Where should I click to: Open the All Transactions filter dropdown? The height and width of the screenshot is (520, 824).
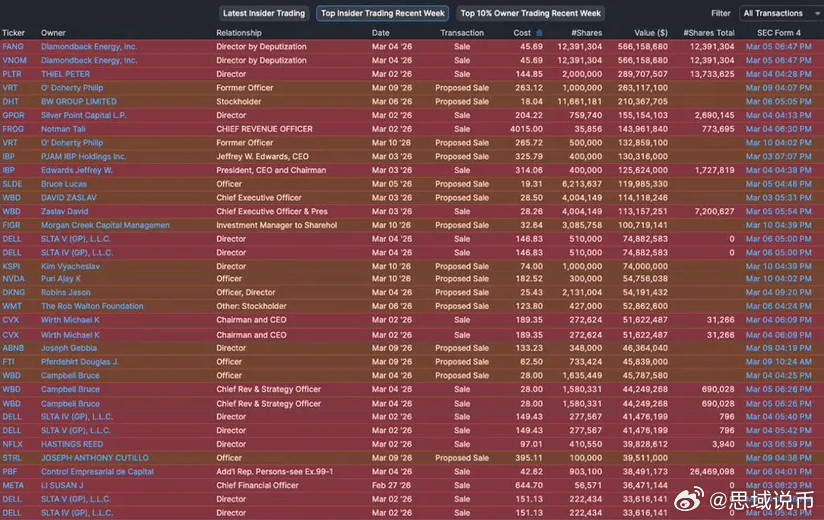778,13
